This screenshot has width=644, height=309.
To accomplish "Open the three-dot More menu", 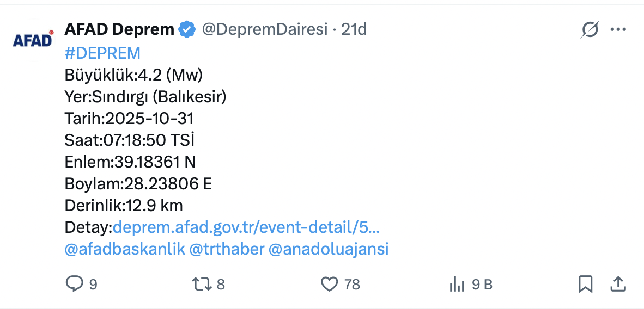I will point(618,29).
